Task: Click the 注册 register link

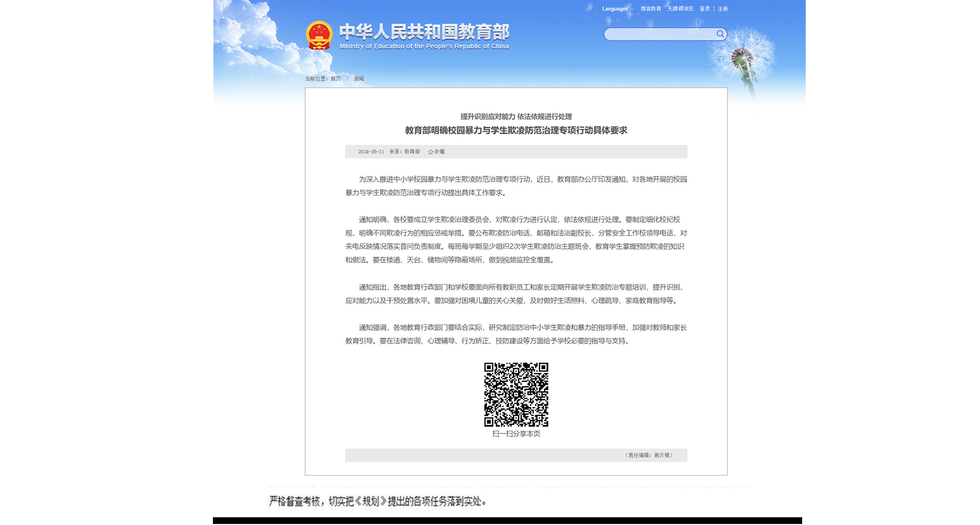Action: (723, 9)
